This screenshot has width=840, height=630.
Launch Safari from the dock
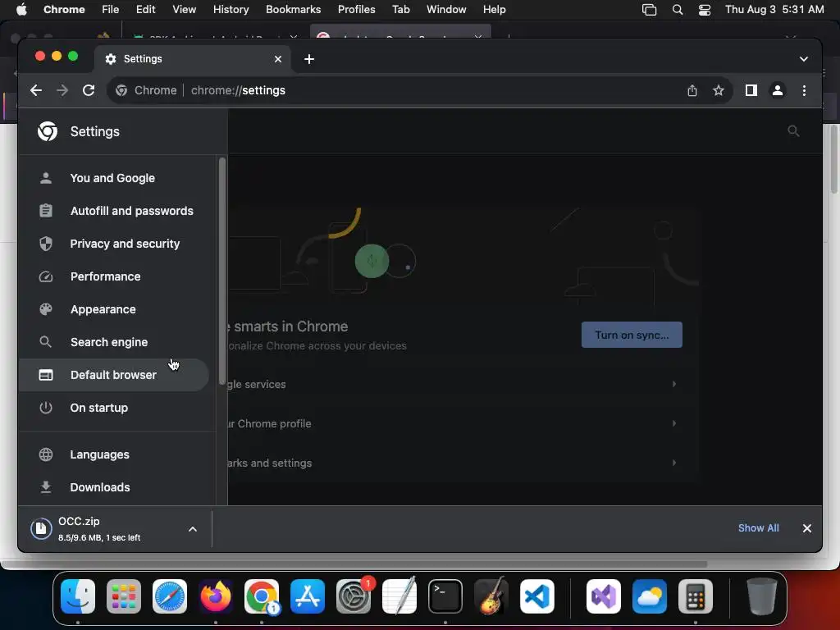point(170,596)
